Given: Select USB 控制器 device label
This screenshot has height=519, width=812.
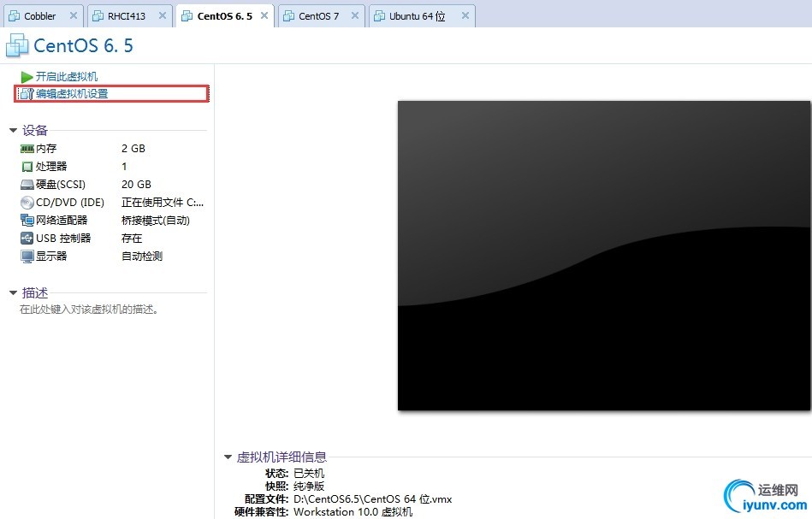Looking at the screenshot, I should [63, 238].
